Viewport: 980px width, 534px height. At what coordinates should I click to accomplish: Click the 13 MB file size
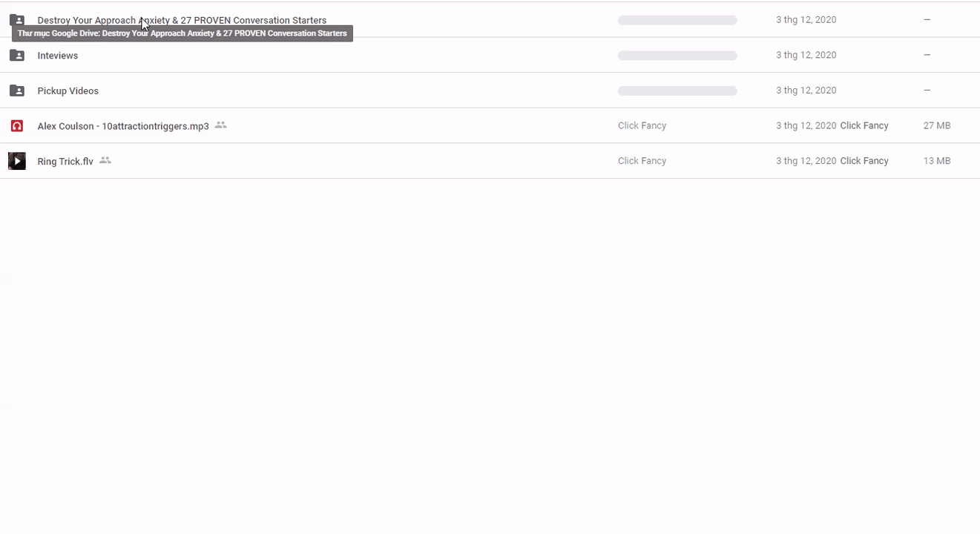pos(937,160)
